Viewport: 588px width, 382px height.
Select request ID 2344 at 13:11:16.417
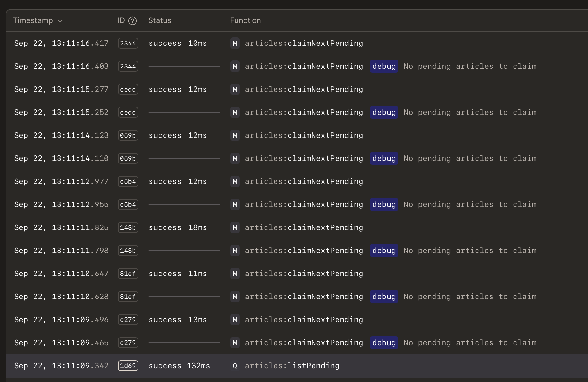(x=128, y=43)
